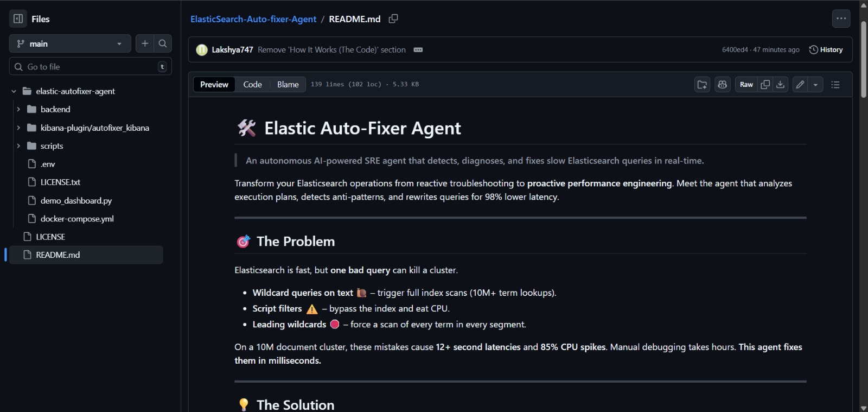The width and height of the screenshot is (868, 412).
Task: Select README.md in file tree
Action: point(86,255)
